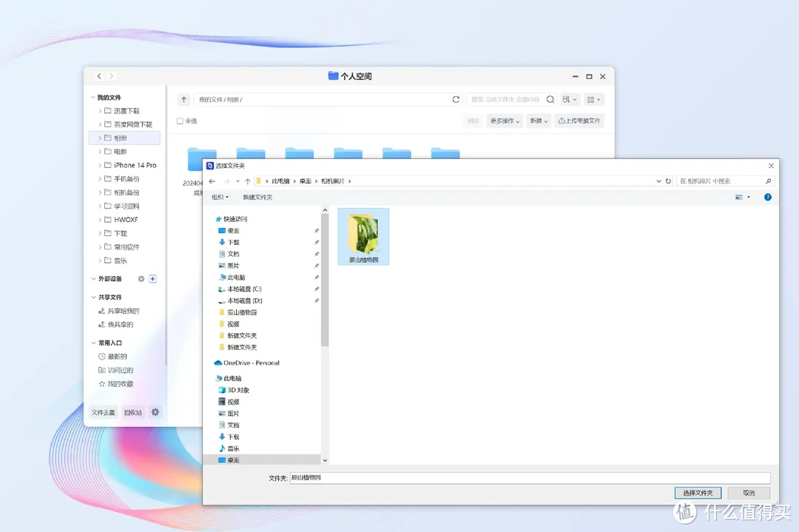Click the help question mark icon in dialog
Viewport: 799px width, 532px height.
[x=767, y=198]
